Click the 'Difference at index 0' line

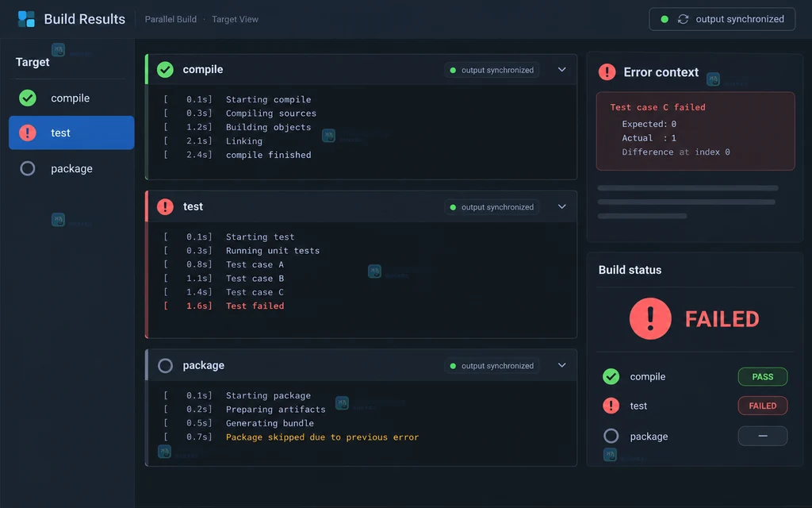tap(676, 152)
